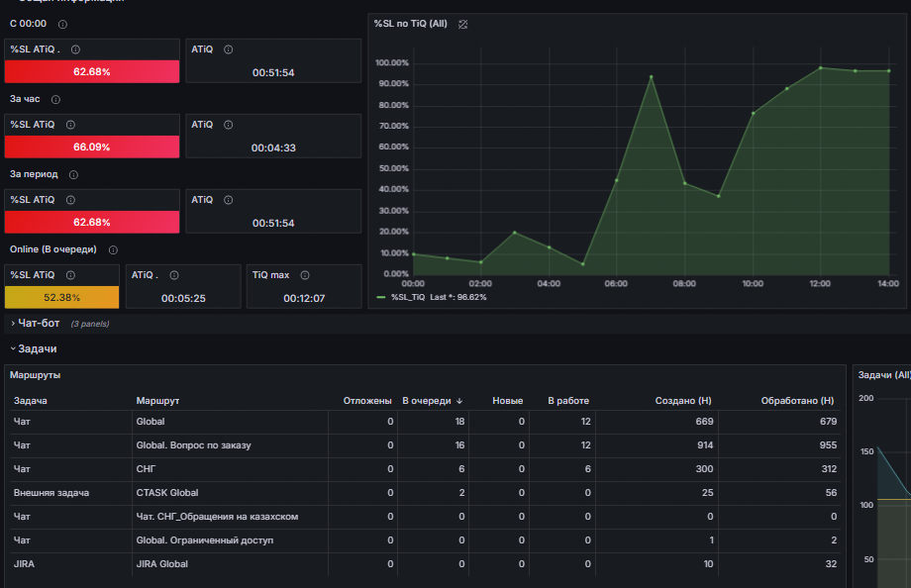Click the red 62.68% '%SL ATiQ .' bar
The width and height of the screenshot is (911, 588).
92,71
